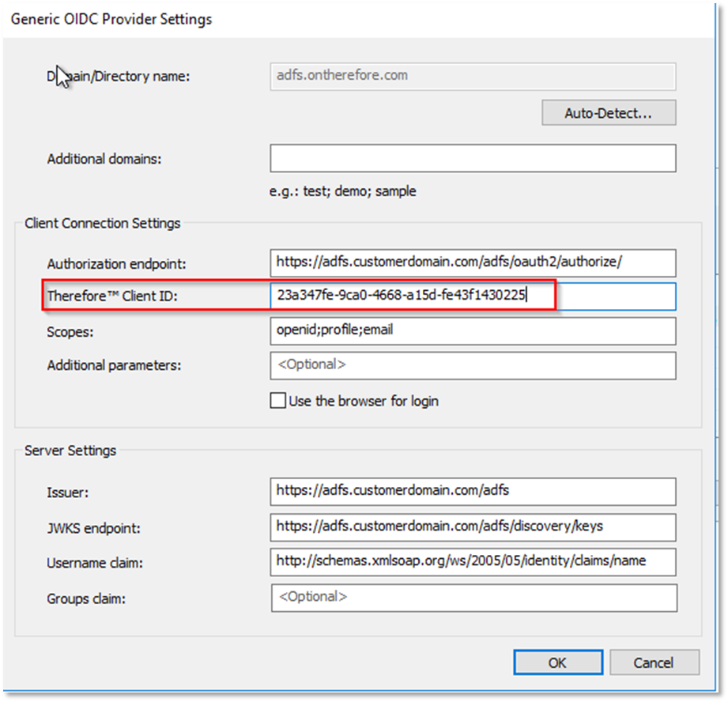Screen dimensions: 728x702
Task: Enable Use the browser for login
Action: click(x=278, y=401)
